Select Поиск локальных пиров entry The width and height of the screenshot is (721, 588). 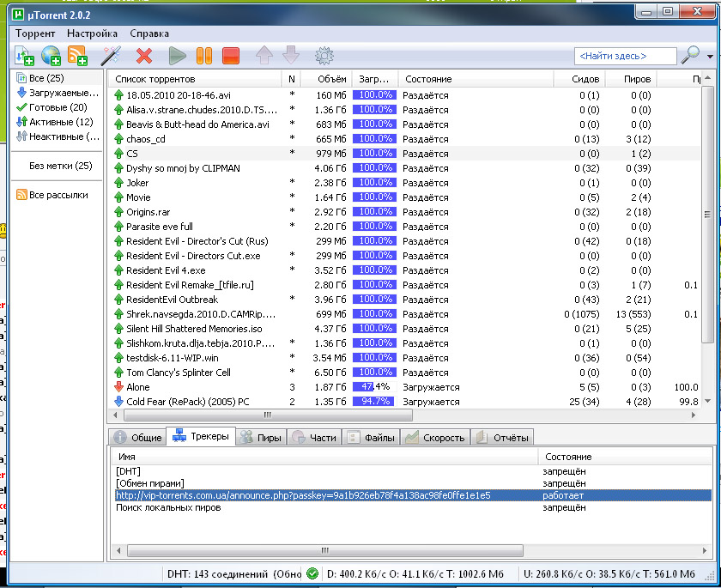168,507
